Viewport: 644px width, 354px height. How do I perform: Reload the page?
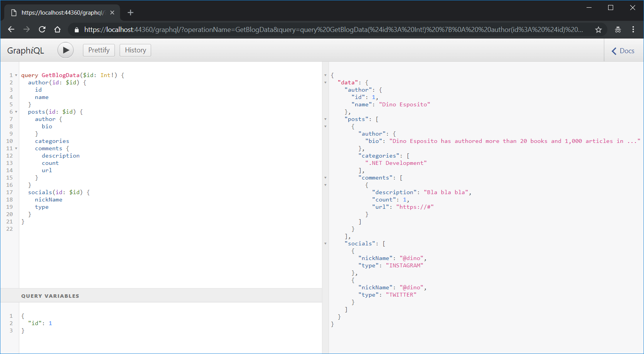42,29
